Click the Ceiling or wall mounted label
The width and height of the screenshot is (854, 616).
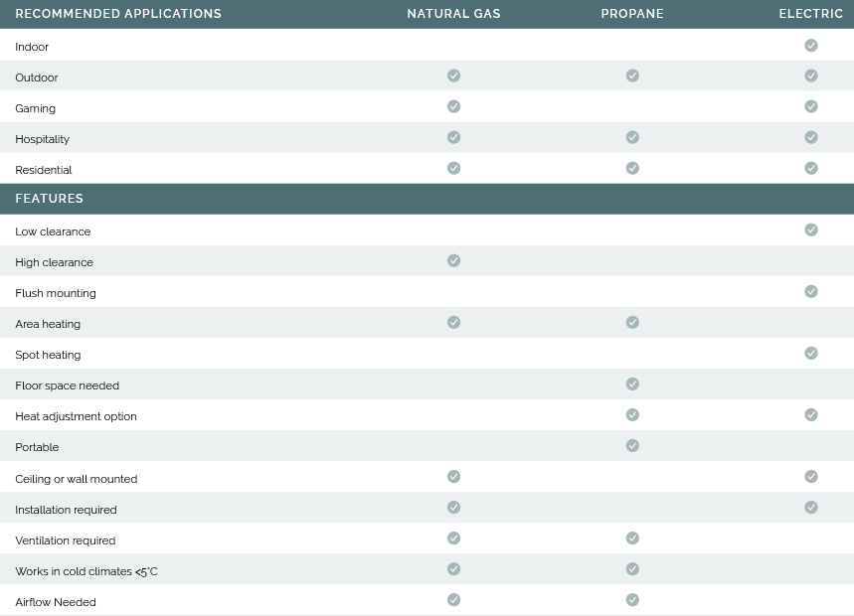point(77,479)
